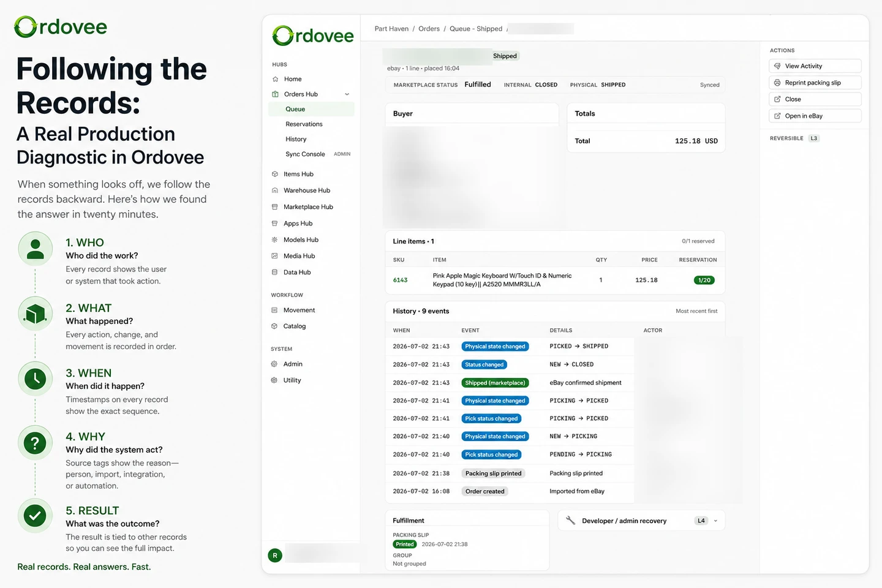Screen dimensions: 882x588
Task: Click the Printed packing slip badge
Action: click(404, 544)
